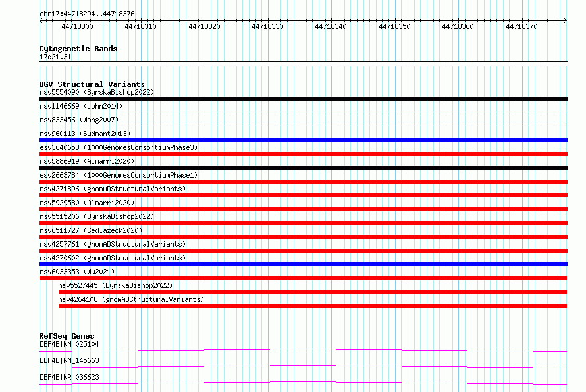Click ruler position 44718300
Image resolution: width=586 pixels, height=392 pixels.
click(x=77, y=26)
